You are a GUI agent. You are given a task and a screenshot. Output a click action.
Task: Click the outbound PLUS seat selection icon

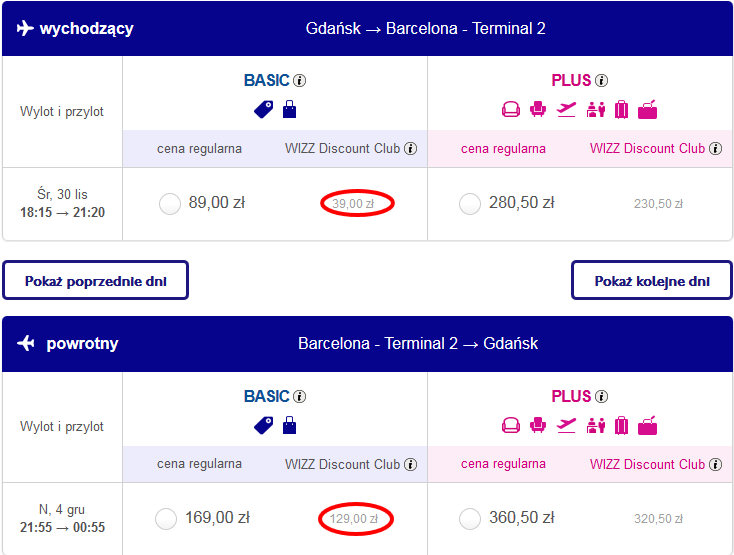(x=538, y=109)
